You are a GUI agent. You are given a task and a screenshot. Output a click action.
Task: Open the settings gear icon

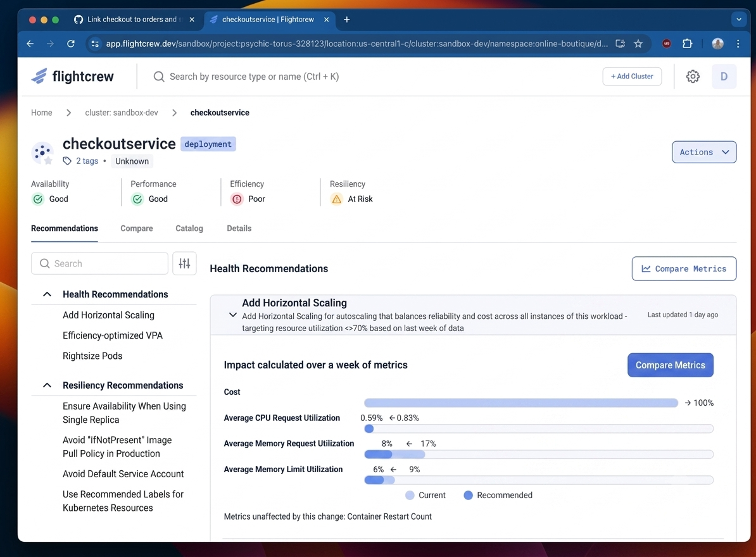point(692,76)
